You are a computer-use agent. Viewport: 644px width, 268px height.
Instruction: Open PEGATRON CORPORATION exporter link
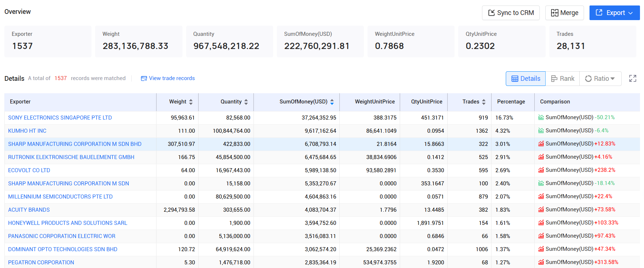(41, 263)
